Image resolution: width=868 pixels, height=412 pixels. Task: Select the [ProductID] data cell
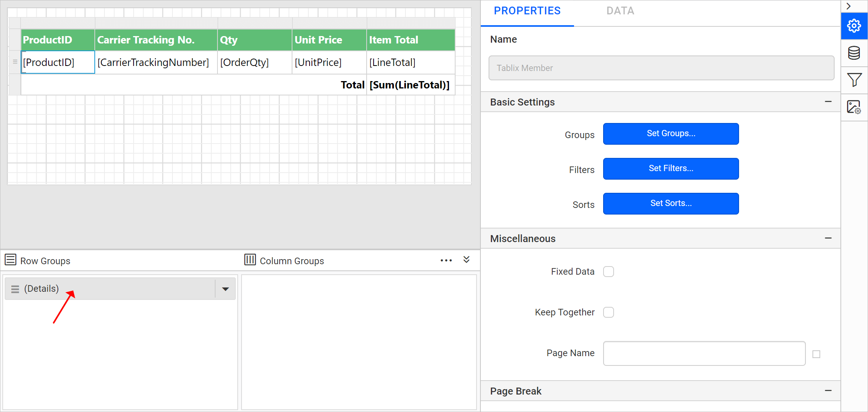[x=58, y=62]
